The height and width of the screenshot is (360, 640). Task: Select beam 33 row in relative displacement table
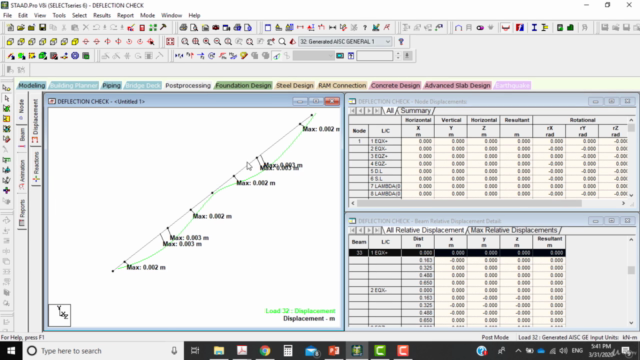[x=457, y=253]
